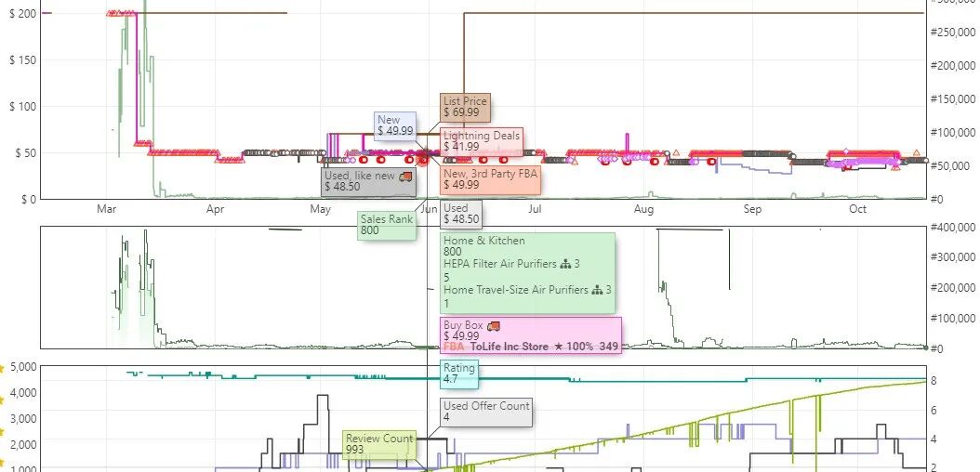Click the 2,000 review count axis label

(x=24, y=444)
